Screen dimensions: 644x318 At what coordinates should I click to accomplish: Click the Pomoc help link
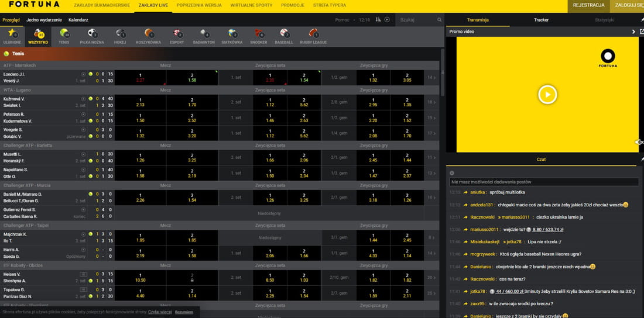pos(342,20)
